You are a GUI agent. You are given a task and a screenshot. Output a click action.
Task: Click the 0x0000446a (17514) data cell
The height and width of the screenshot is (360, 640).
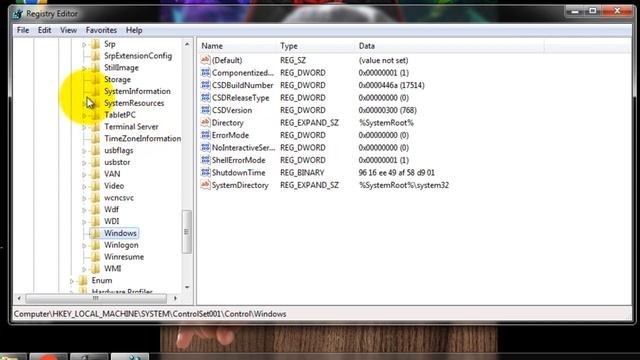pyautogui.click(x=391, y=85)
